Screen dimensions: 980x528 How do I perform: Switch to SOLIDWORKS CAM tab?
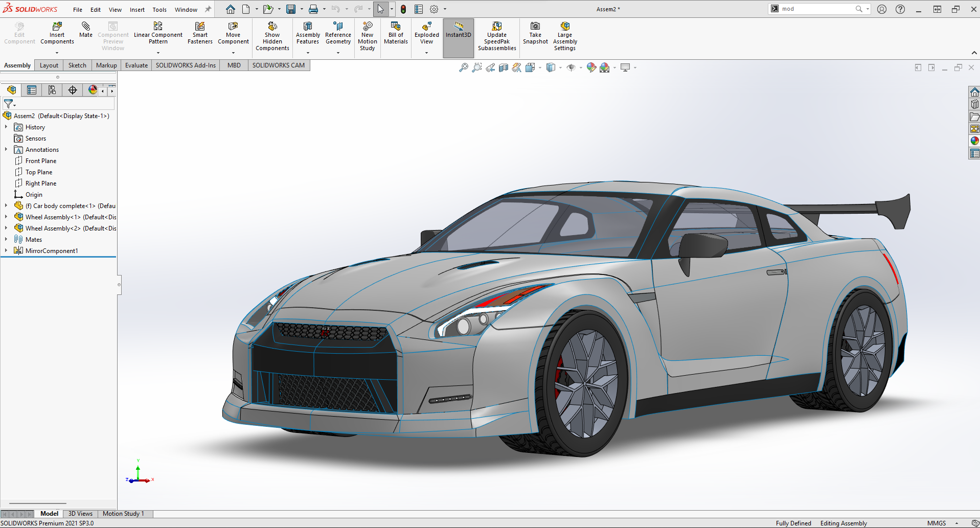pyautogui.click(x=279, y=65)
